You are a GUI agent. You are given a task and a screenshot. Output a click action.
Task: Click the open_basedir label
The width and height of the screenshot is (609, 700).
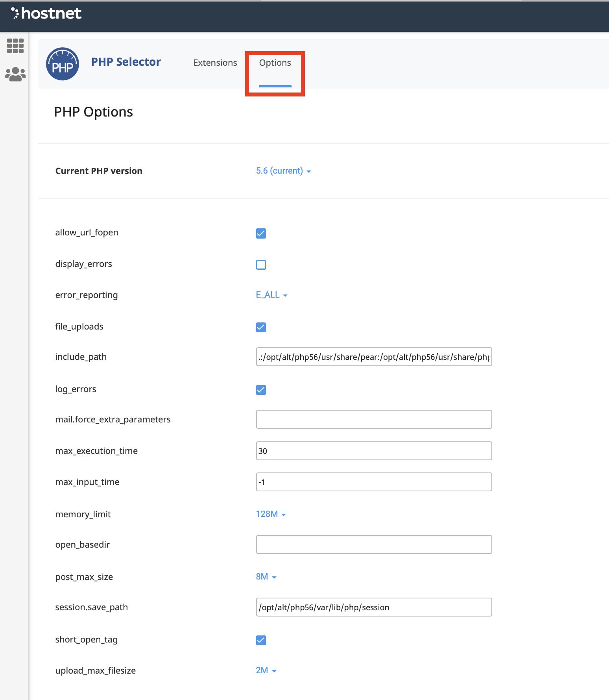point(82,545)
